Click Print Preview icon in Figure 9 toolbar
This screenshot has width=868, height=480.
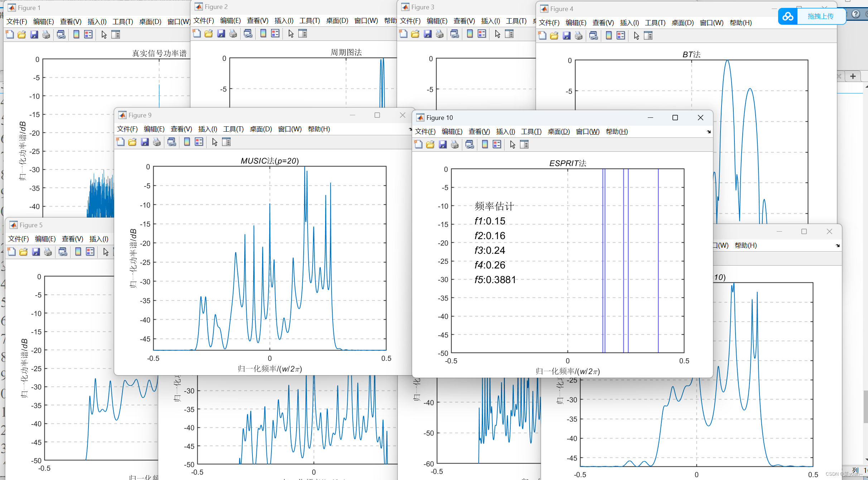[x=172, y=142]
